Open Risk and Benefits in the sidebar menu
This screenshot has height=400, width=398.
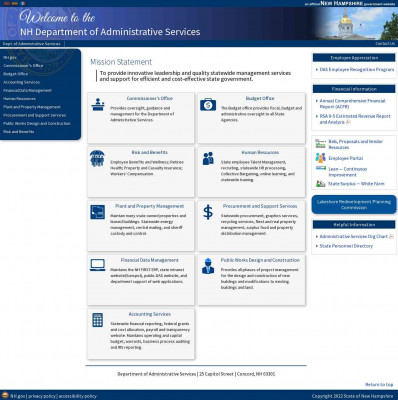18,132
